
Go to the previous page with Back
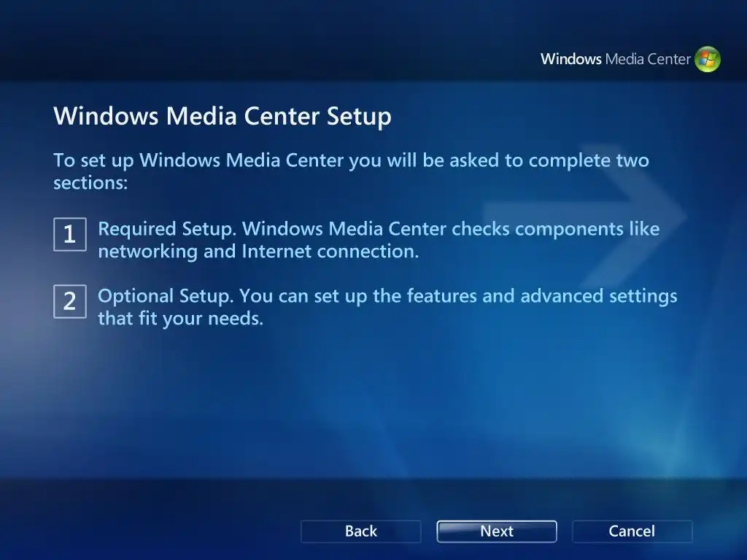(361, 531)
